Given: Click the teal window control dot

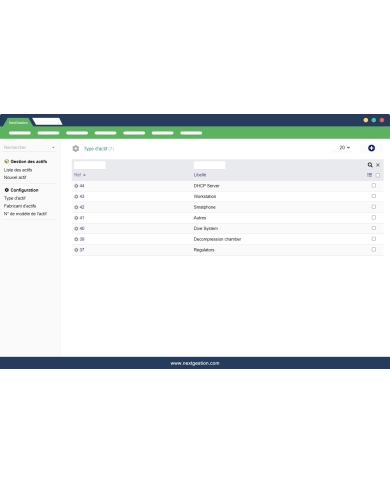Looking at the screenshot, I should click(374, 120).
